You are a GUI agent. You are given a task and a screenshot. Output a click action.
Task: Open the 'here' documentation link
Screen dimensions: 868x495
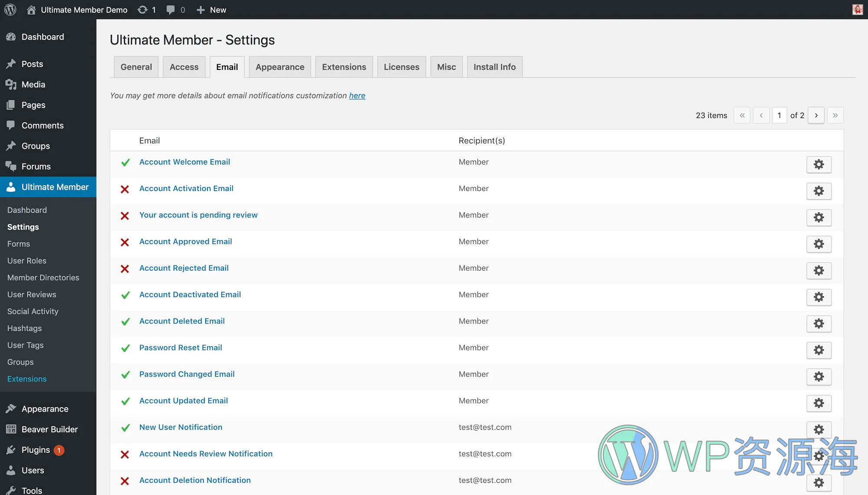(x=357, y=96)
